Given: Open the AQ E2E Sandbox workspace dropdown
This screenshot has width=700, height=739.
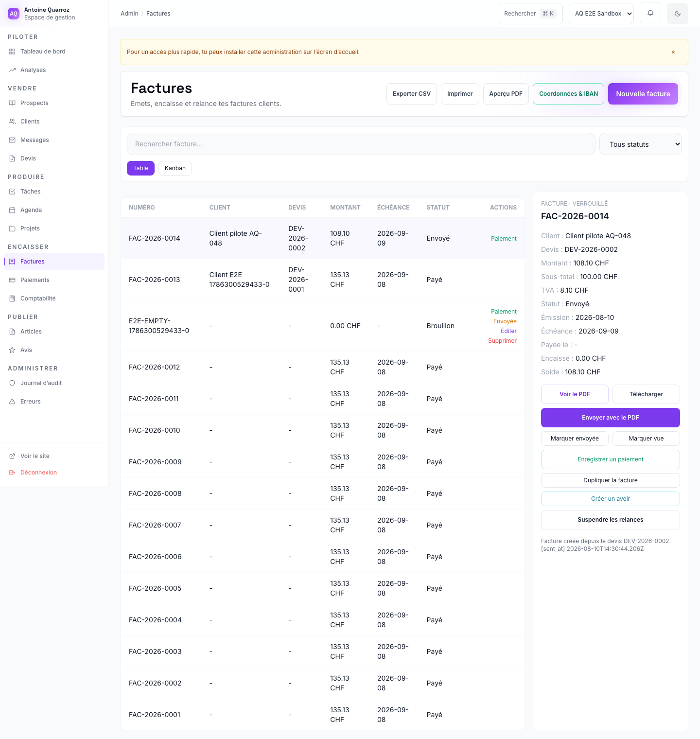Looking at the screenshot, I should point(601,14).
